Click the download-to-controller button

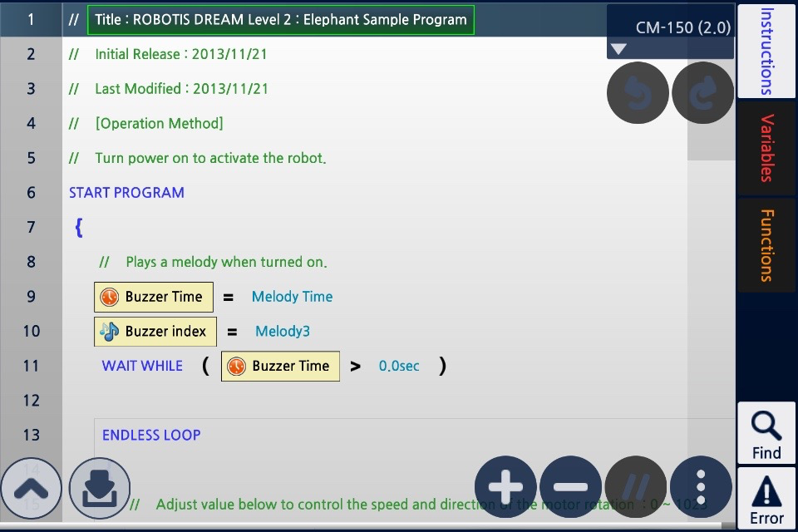(99, 488)
